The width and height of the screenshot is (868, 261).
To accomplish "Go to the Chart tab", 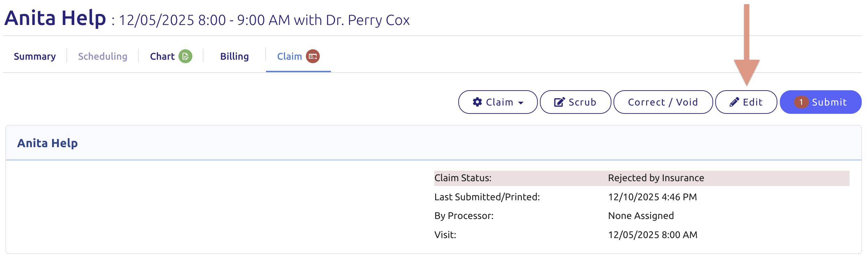I will 162,56.
